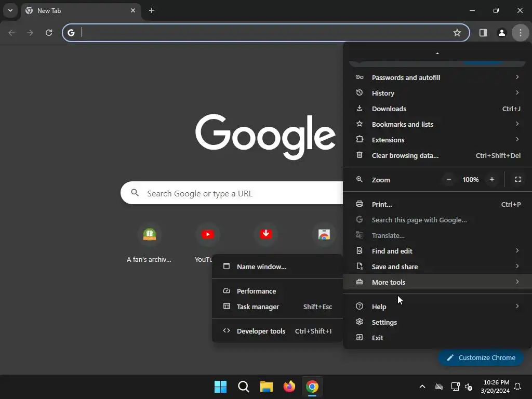Expand Passwords and autofill chevron
This screenshot has width=532, height=399.
pyautogui.click(x=517, y=77)
